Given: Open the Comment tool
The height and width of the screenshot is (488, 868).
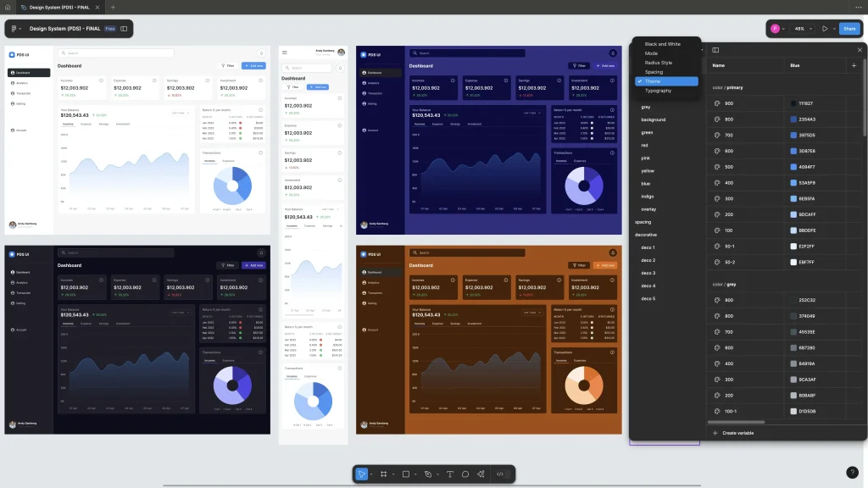Looking at the screenshot, I should (x=465, y=474).
